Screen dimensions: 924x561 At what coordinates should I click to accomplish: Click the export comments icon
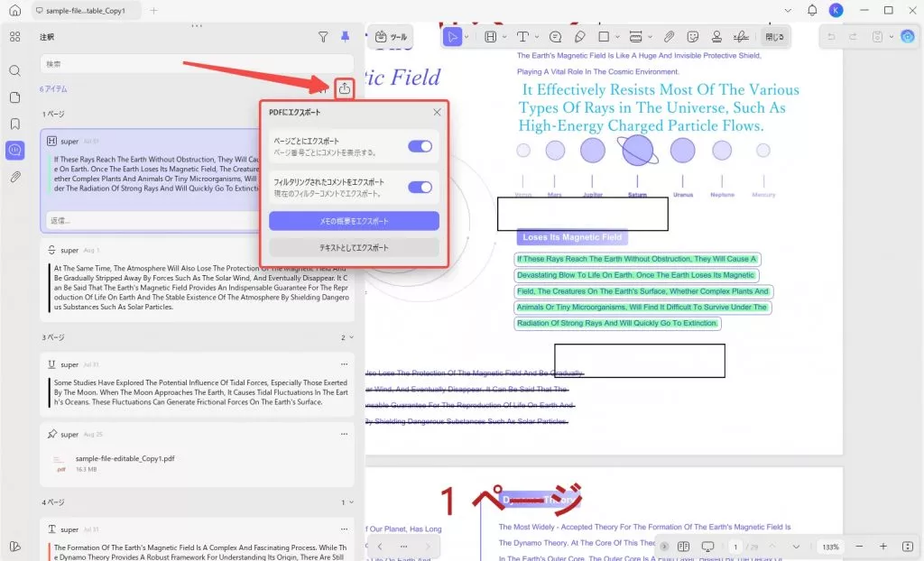pyautogui.click(x=344, y=89)
